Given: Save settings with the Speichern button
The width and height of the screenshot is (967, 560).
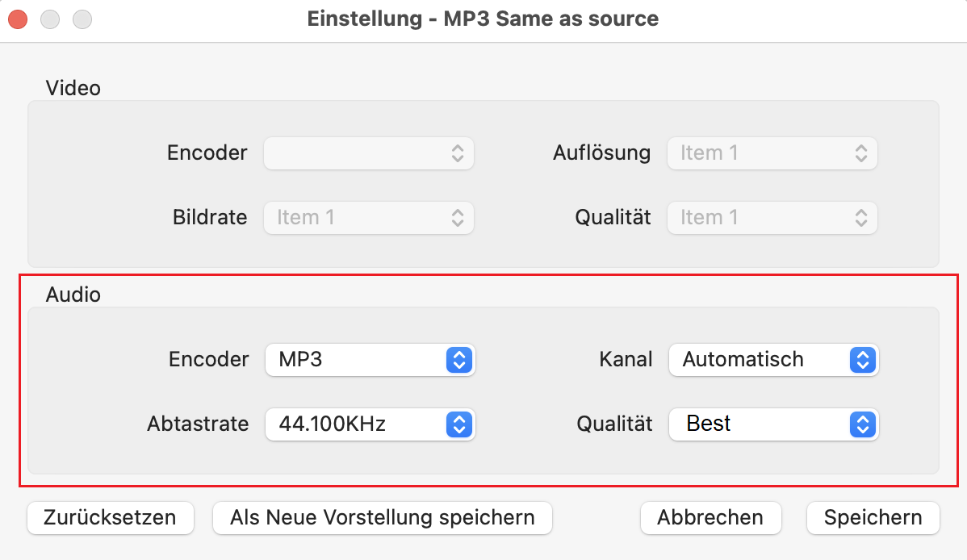Looking at the screenshot, I should [873, 518].
